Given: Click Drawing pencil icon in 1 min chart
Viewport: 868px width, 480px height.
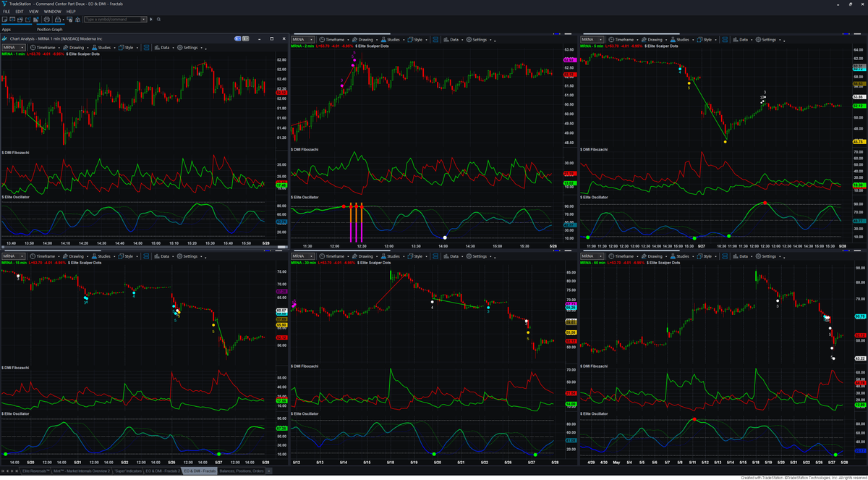Looking at the screenshot, I should click(65, 47).
